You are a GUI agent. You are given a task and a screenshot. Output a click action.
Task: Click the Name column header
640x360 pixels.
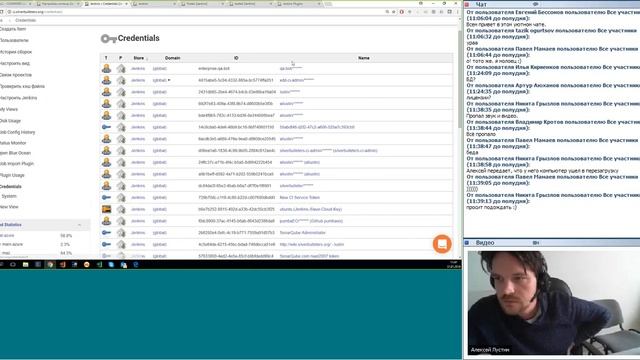pos(364,58)
